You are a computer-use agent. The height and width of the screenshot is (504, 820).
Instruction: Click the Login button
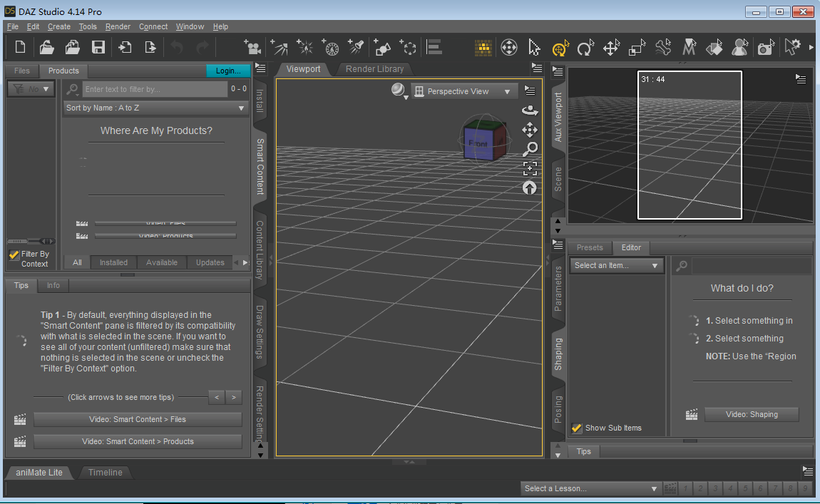click(x=229, y=71)
